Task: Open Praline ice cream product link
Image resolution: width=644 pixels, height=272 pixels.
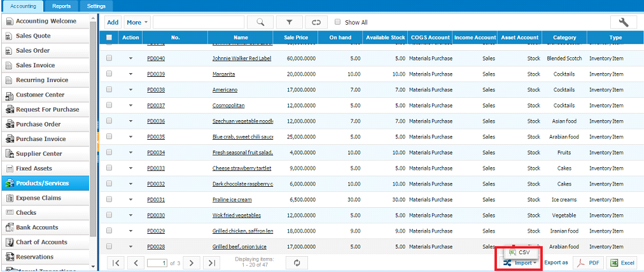Action: coord(232,200)
